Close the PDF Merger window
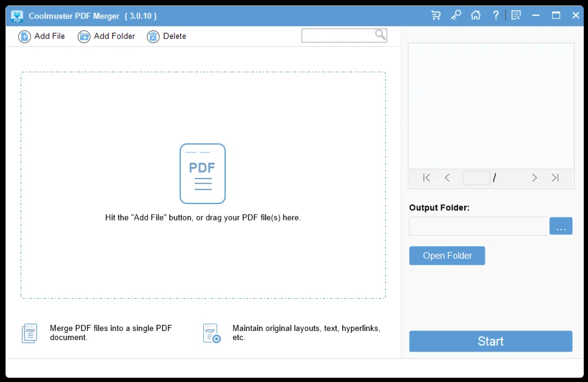This screenshot has width=588, height=382. pyautogui.click(x=576, y=15)
